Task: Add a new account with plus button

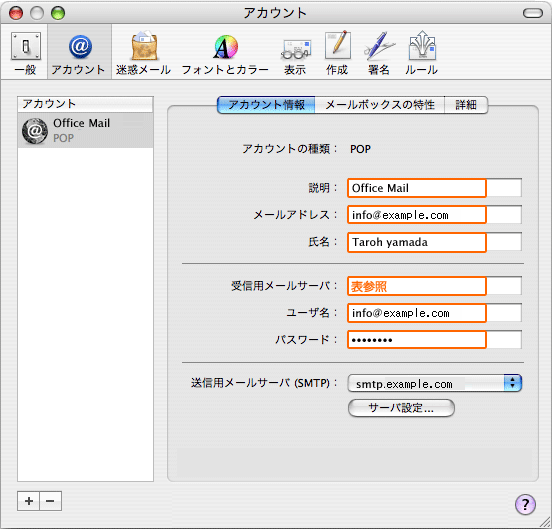Action: 29,501
